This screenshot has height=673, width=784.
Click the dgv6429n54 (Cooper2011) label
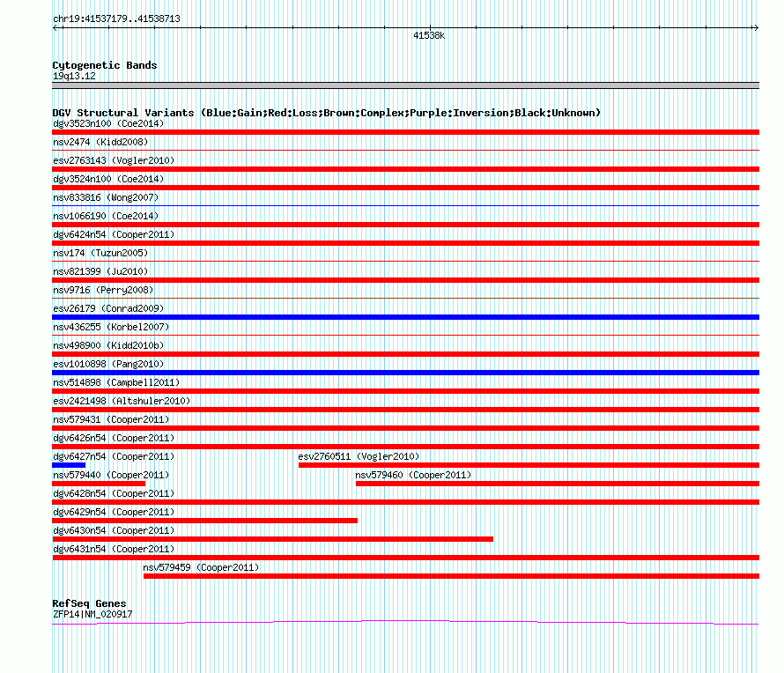pyautogui.click(x=114, y=512)
